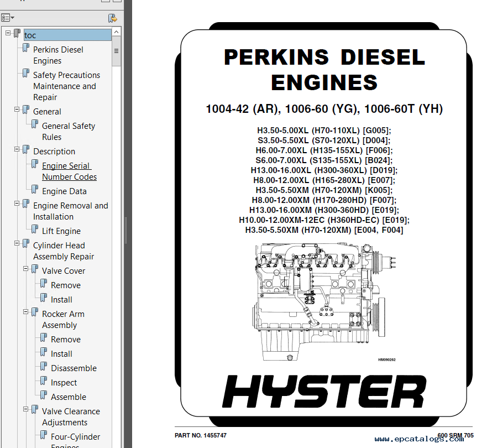Click the H3.50-5.50XM [E004, F004] line
Viewport: 492px width, 448px height.
(324, 230)
